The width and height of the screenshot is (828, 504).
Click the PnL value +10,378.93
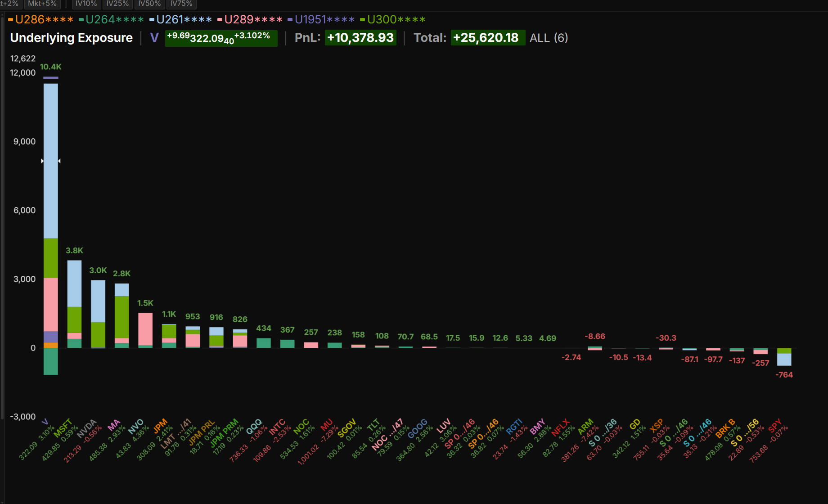(x=360, y=38)
